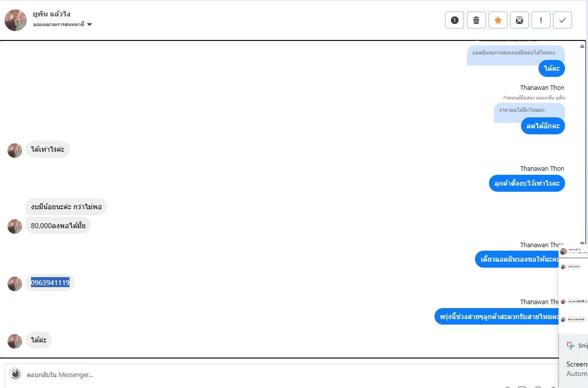This screenshot has width=588, height=388.
Task: Click the orange star follow-up icon
Action: (498, 20)
